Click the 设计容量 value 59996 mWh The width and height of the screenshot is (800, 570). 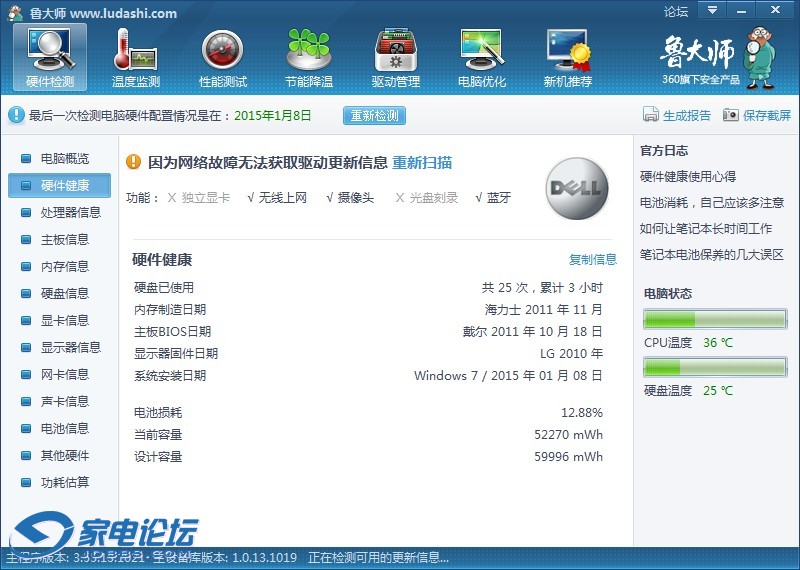(x=568, y=457)
